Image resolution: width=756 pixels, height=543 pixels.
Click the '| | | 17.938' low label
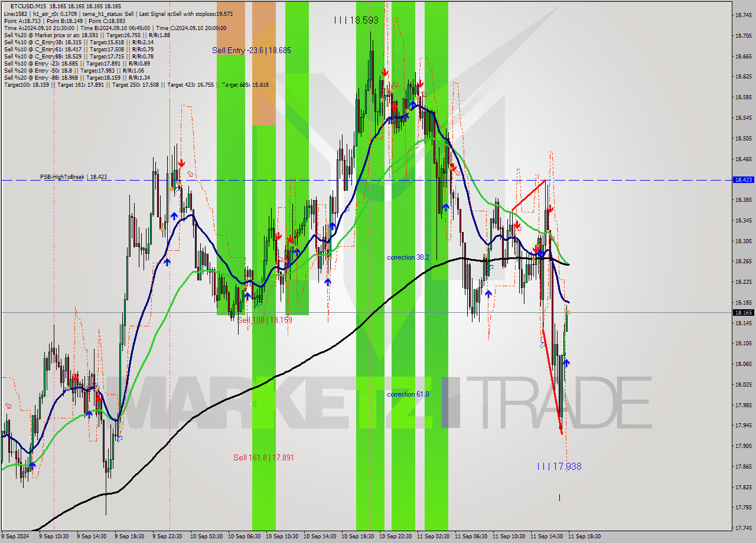(x=559, y=466)
